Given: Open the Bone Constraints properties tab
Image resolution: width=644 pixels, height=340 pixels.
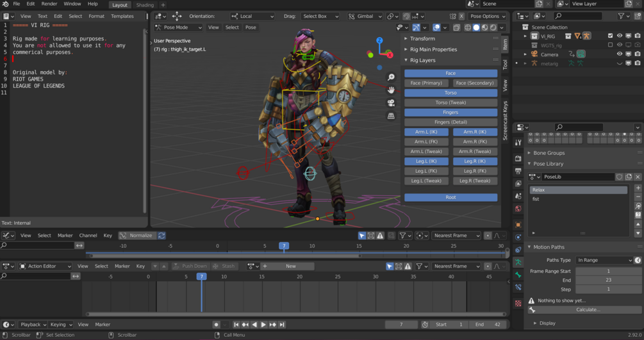Looking at the screenshot, I should [x=518, y=287].
